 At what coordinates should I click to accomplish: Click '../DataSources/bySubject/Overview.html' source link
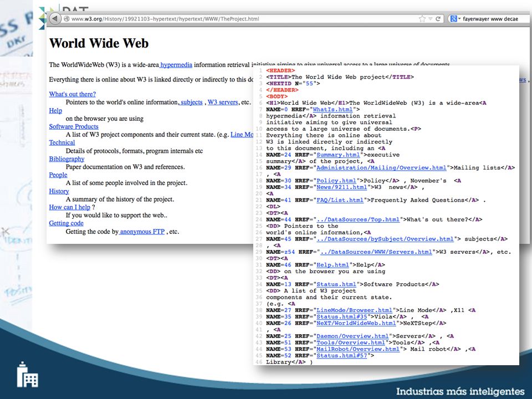(385, 239)
